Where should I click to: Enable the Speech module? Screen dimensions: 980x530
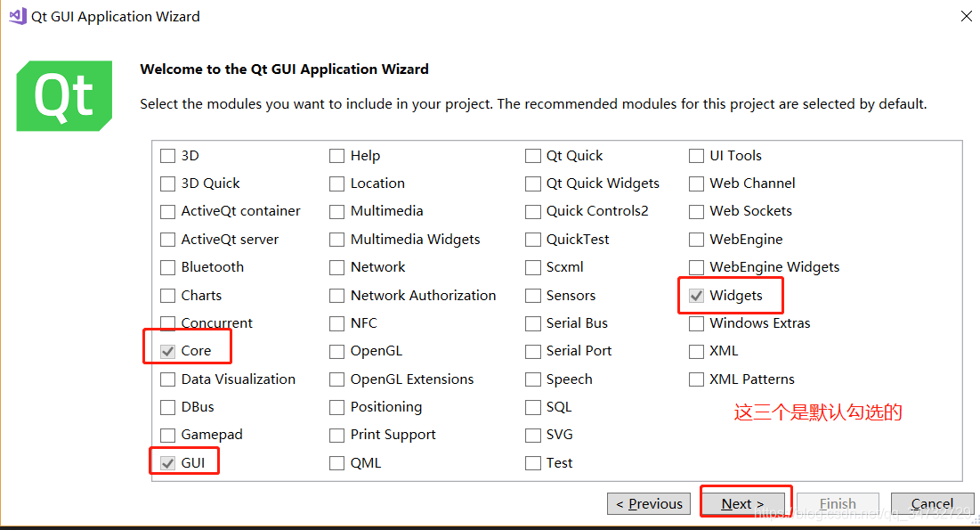(533, 379)
